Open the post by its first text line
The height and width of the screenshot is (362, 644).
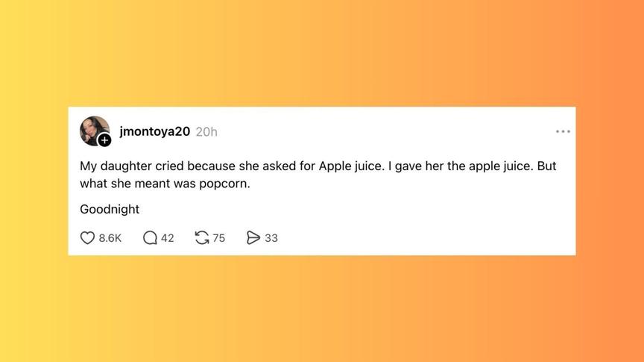click(318, 166)
